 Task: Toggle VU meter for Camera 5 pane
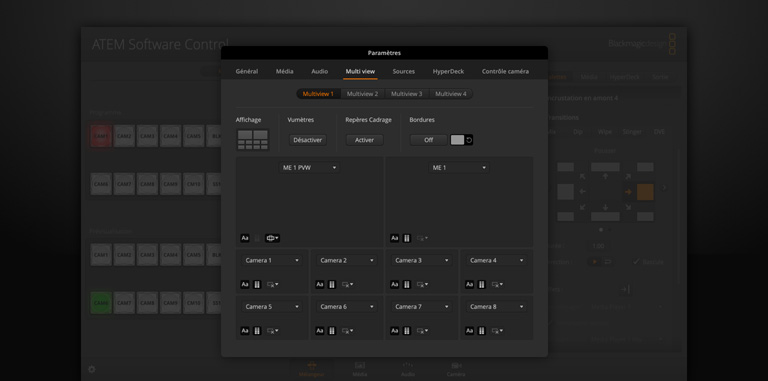pyautogui.click(x=257, y=331)
